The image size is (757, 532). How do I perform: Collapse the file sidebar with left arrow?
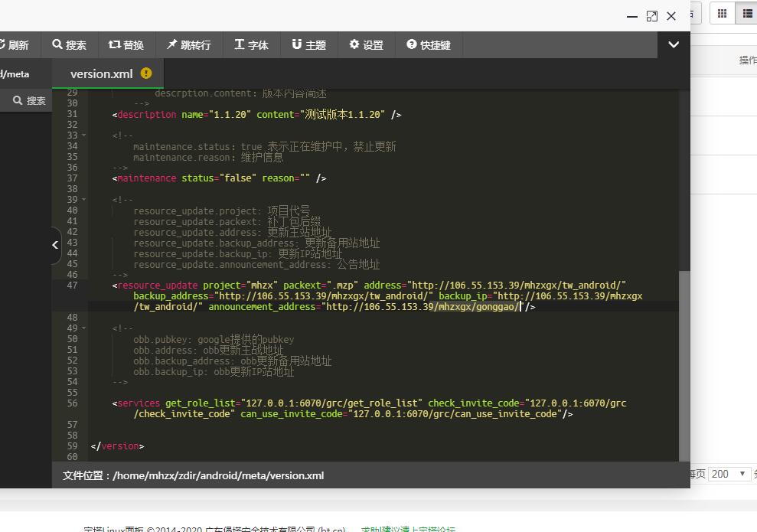55,245
